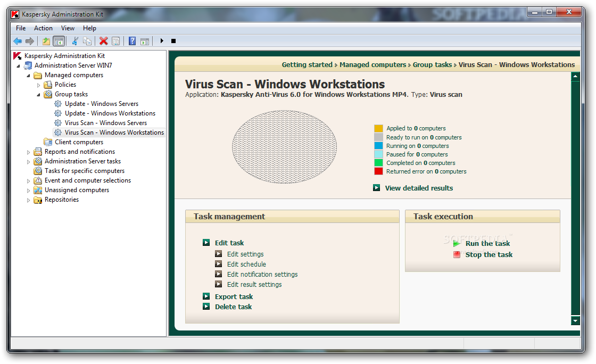Click the green Run the task icon
596x364 pixels.
pyautogui.click(x=457, y=244)
